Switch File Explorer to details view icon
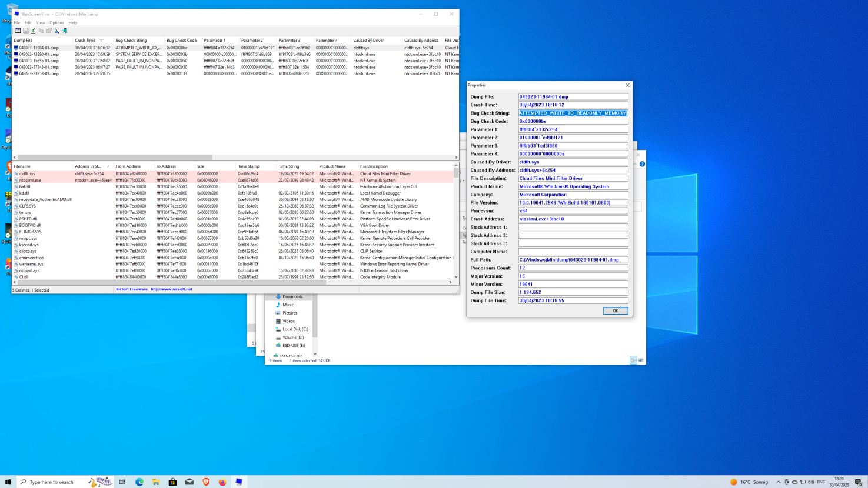 point(634,360)
